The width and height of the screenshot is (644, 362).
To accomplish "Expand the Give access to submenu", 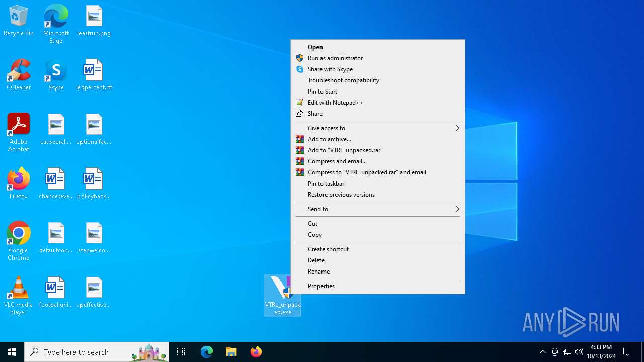I will point(378,128).
